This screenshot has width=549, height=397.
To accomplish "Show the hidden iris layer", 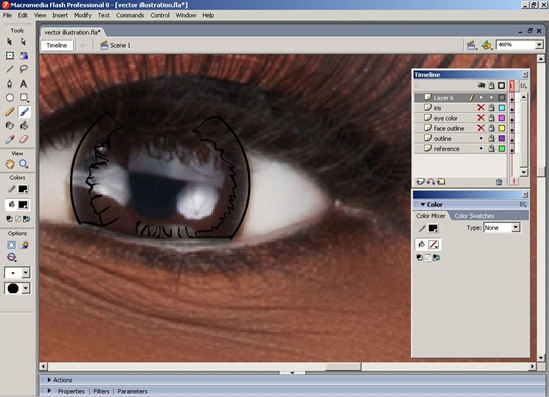I will [481, 108].
